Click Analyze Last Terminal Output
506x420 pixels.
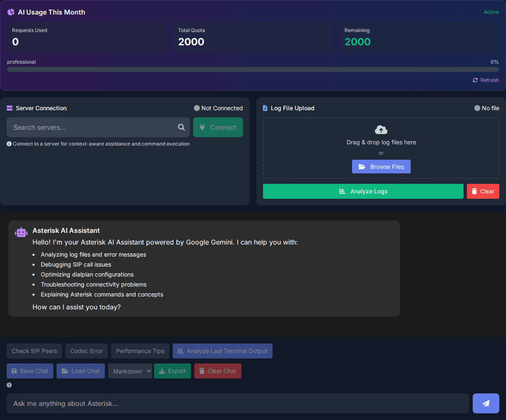(222, 351)
